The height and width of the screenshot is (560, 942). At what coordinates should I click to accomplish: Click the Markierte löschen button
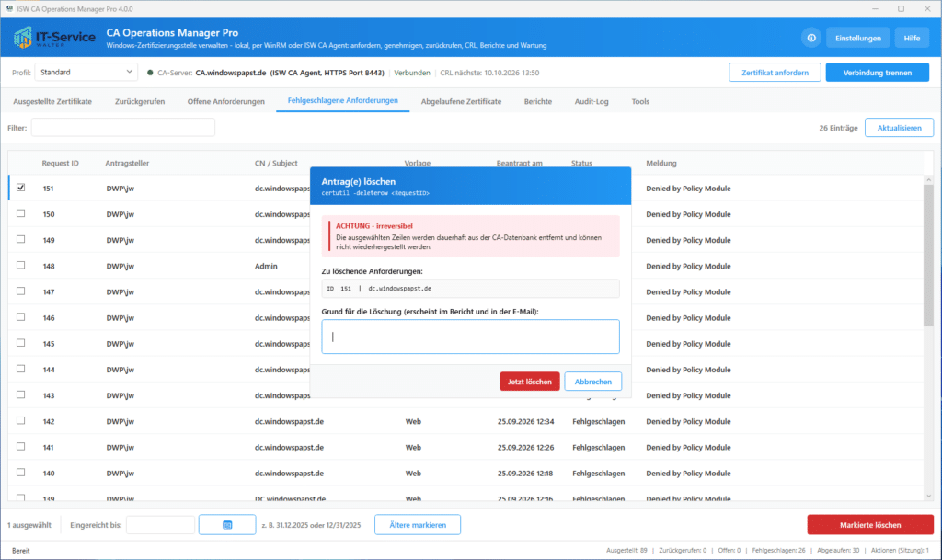(870, 524)
